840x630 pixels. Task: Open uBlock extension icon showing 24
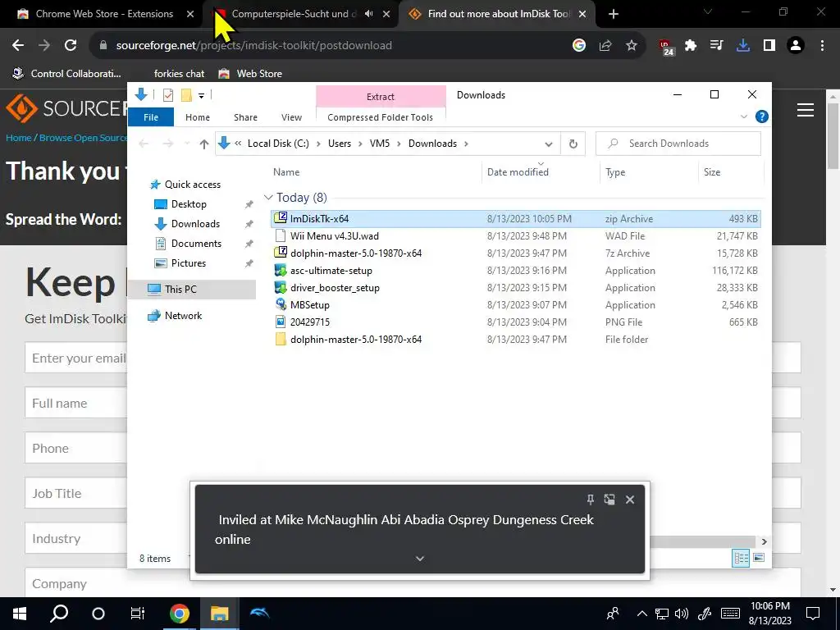666,47
